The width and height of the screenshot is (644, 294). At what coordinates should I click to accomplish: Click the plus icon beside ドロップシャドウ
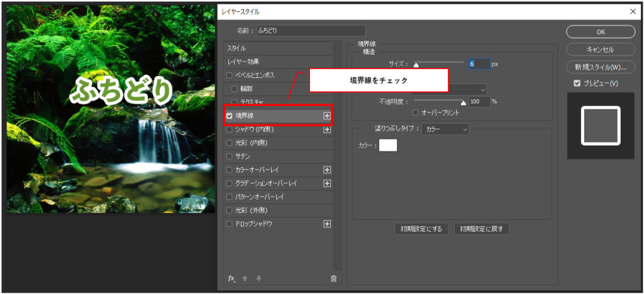click(x=326, y=224)
